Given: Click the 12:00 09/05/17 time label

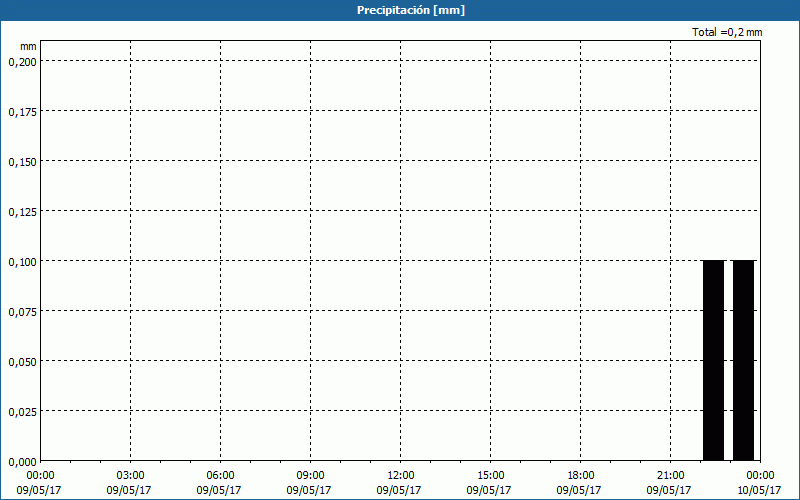Looking at the screenshot, I should point(401,483).
